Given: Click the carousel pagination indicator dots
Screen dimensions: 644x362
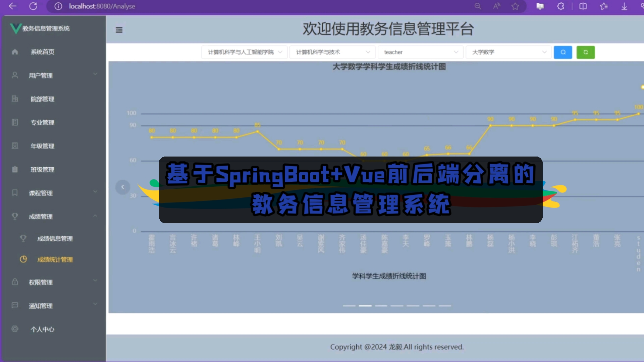Looking at the screenshot, I should coord(396,305).
